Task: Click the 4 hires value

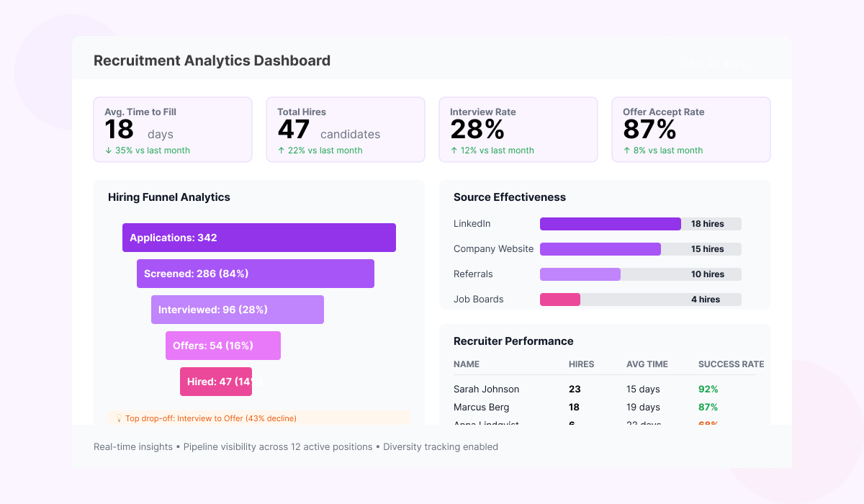Action: point(706,300)
